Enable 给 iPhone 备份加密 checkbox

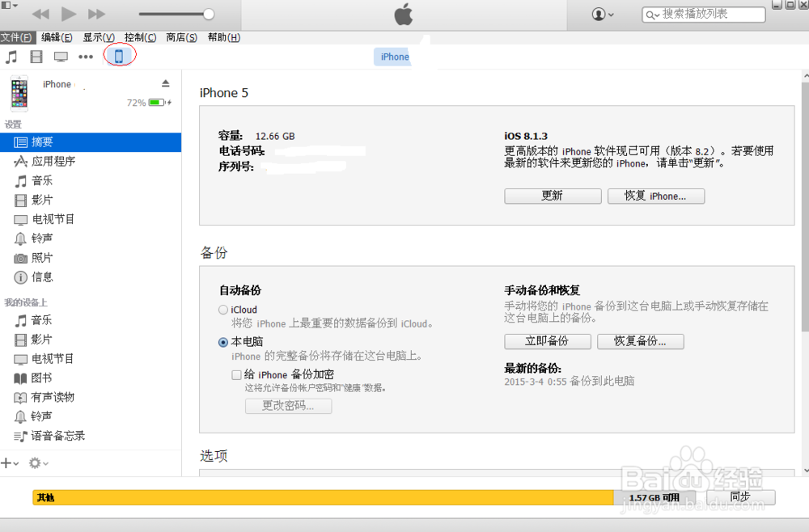pos(236,375)
